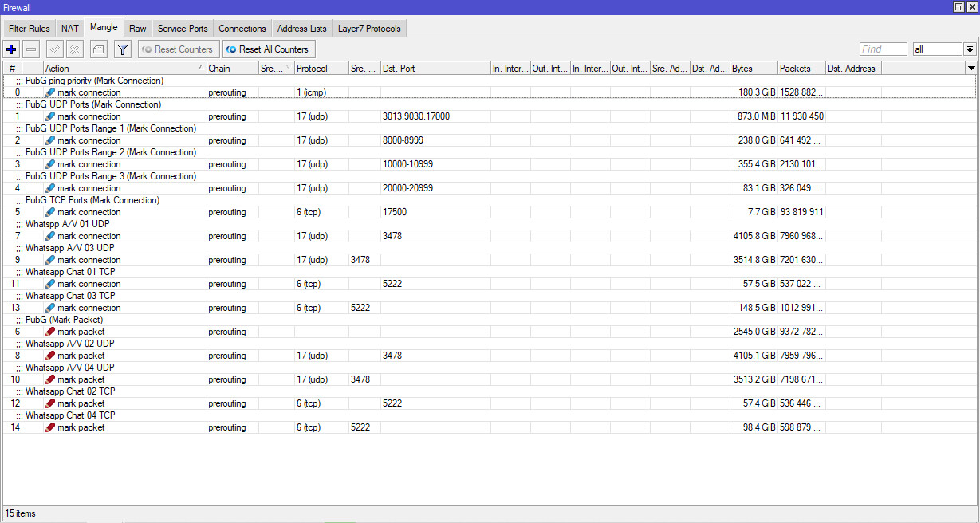Sort by the Dst. Port column header

[435, 69]
